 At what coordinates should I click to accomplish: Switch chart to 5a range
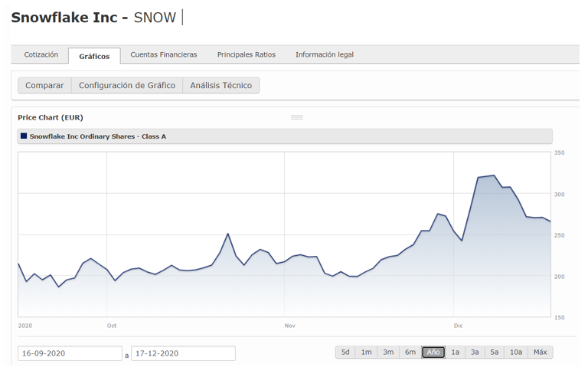click(x=495, y=352)
